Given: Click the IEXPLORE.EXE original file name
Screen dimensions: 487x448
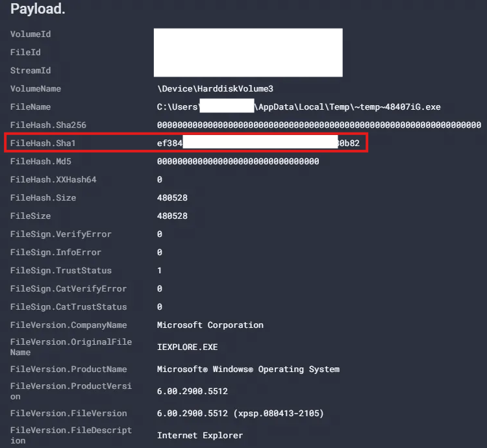Looking at the screenshot, I should [x=187, y=347].
